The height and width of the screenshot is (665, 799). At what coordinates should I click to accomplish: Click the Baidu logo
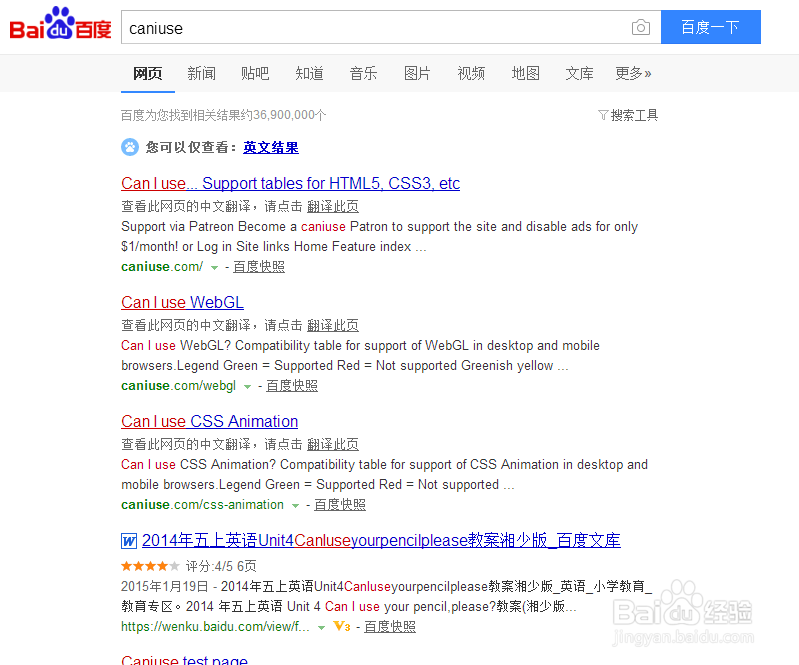click(x=60, y=23)
